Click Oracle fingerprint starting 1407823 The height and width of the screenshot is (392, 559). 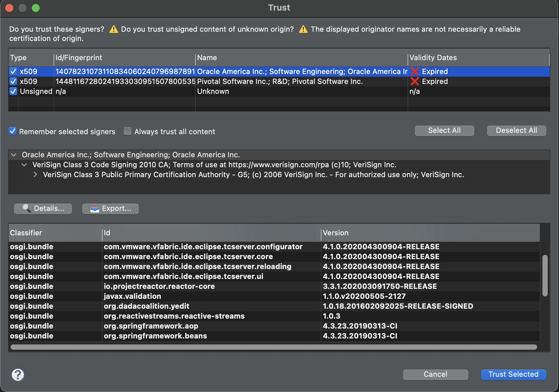point(125,71)
